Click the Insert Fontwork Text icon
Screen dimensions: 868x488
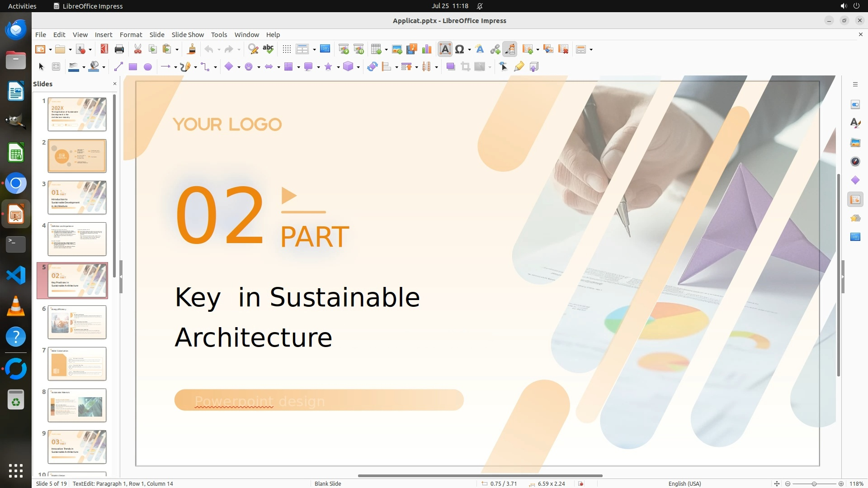pos(480,49)
